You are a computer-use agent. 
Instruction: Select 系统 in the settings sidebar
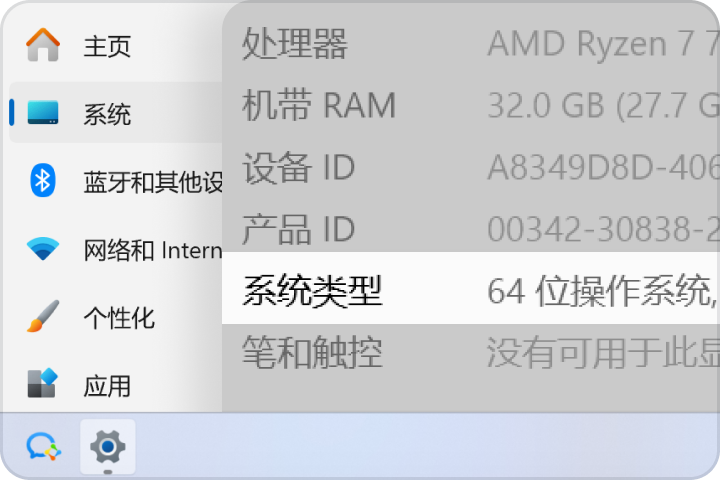107,114
